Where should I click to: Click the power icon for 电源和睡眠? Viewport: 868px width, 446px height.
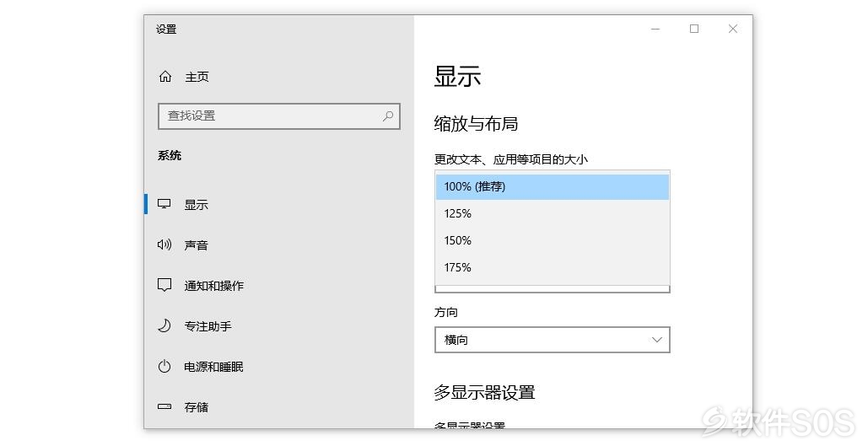[164, 366]
